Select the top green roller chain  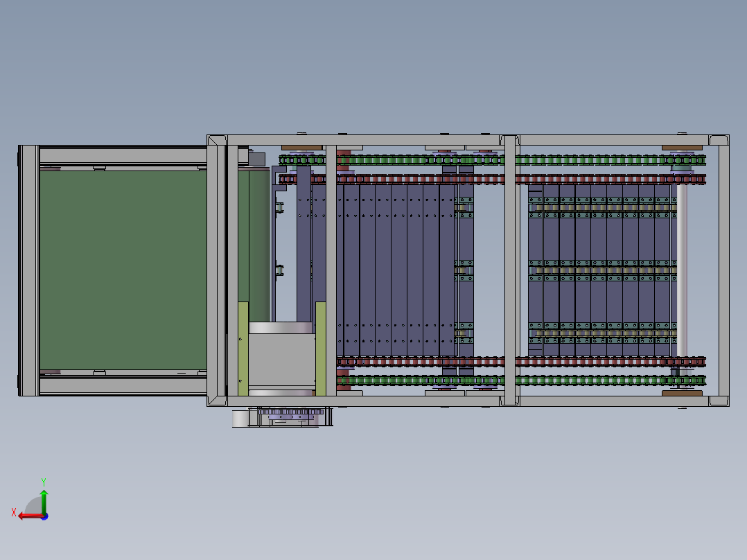coord(492,159)
